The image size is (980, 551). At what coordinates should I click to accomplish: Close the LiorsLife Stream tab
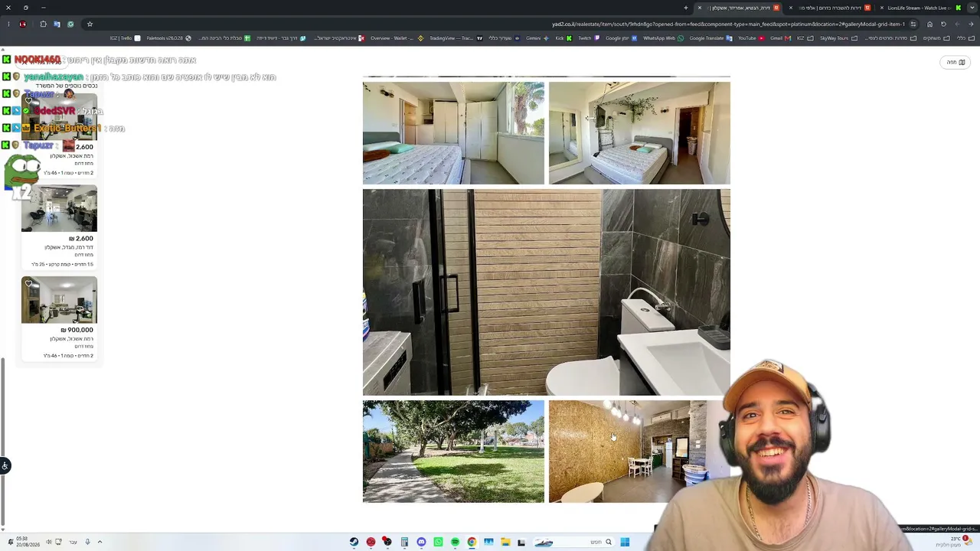[x=882, y=8]
